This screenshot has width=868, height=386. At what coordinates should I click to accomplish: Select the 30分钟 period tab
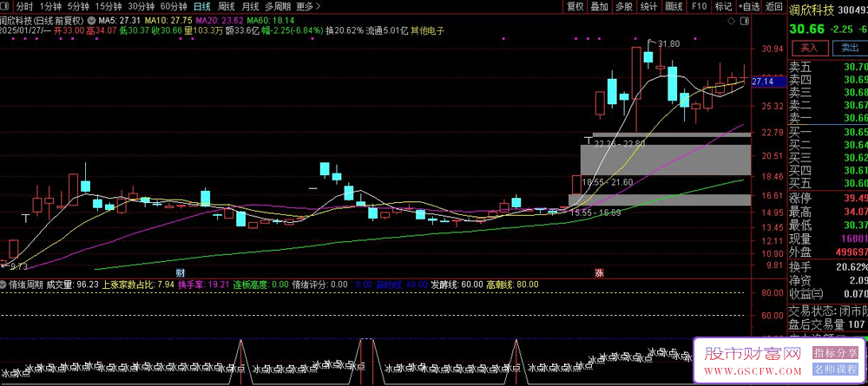pyautogui.click(x=141, y=7)
